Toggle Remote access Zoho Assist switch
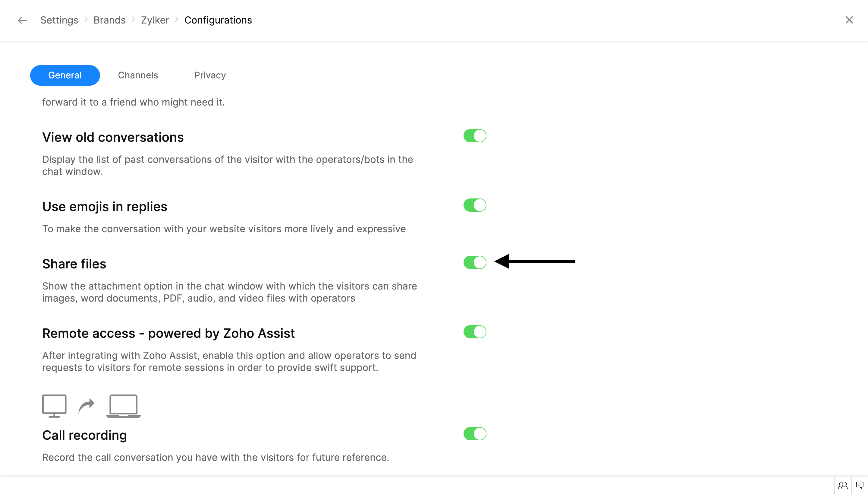The image size is (868, 494). point(475,332)
